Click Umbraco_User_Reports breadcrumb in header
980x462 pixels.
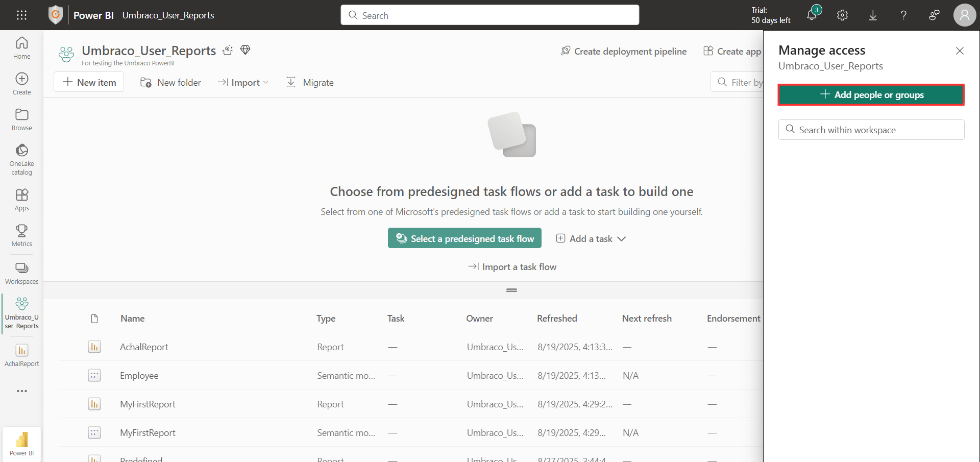[x=168, y=15]
